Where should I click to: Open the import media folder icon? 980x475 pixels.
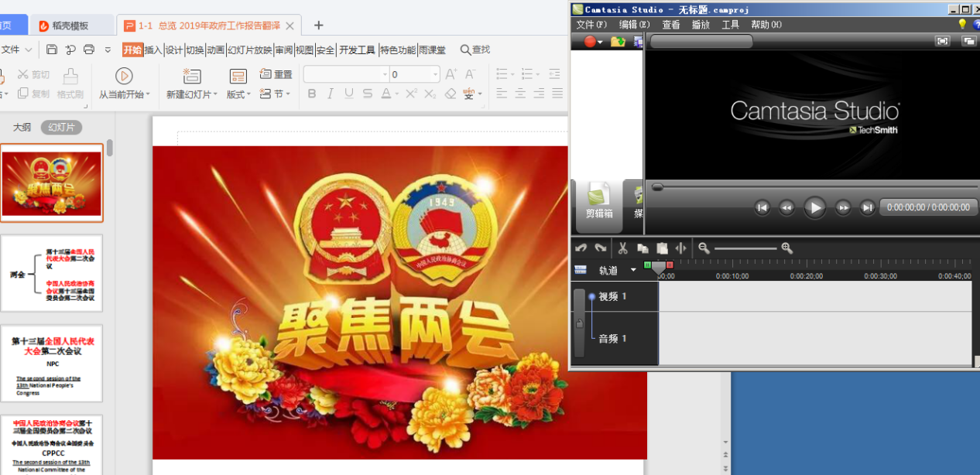tap(617, 42)
